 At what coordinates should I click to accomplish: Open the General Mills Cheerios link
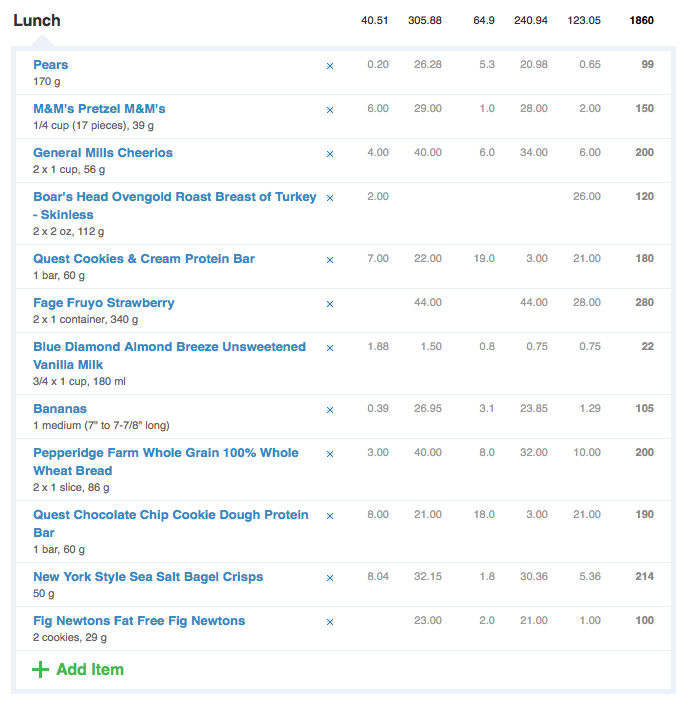click(x=102, y=153)
